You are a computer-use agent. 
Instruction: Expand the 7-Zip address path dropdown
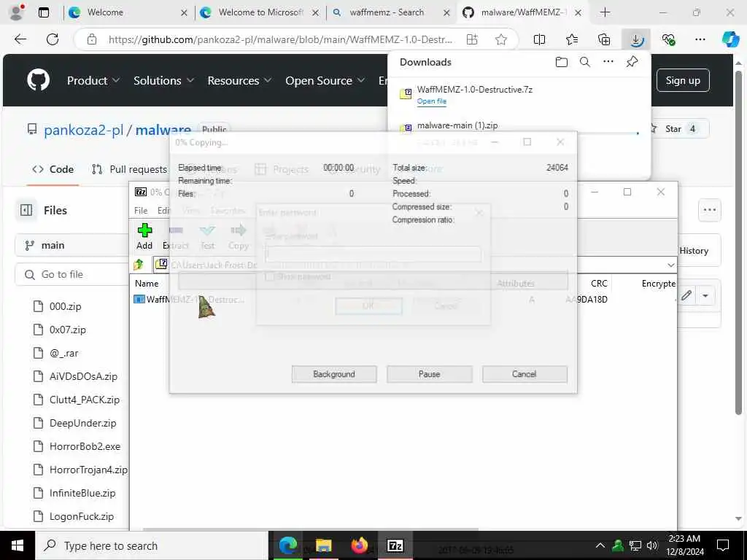coord(671,265)
